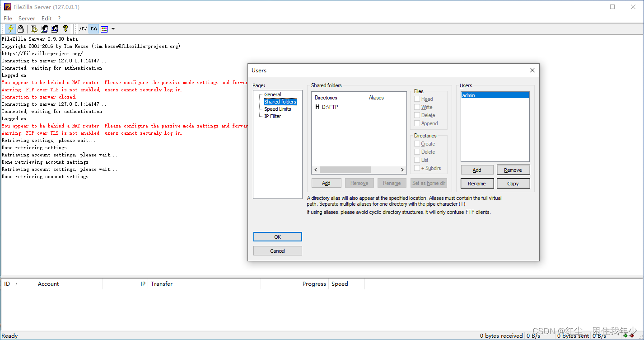Click the Transfer column header

(x=204, y=284)
